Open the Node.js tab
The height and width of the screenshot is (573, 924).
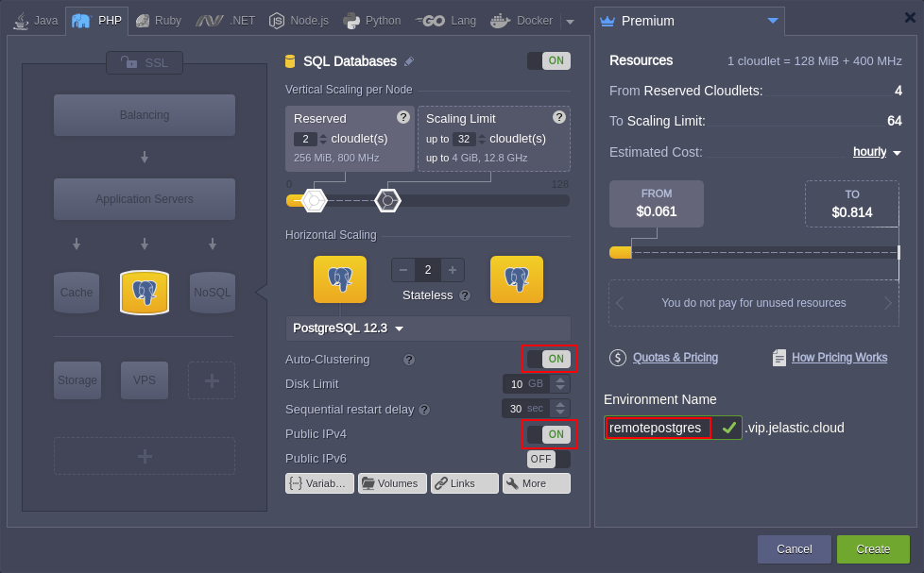299,21
